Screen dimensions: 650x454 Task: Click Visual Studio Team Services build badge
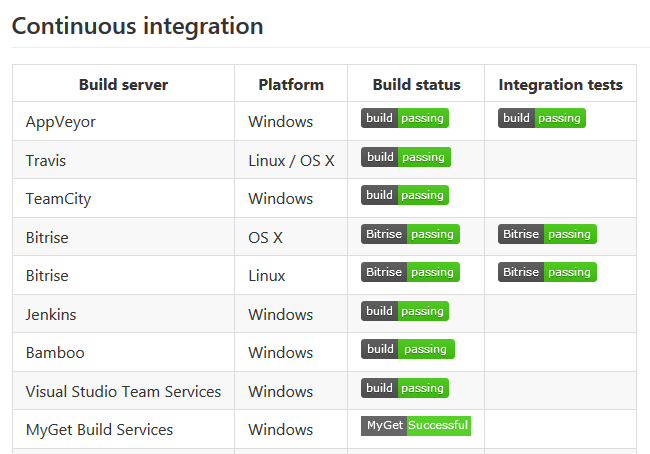click(x=405, y=388)
